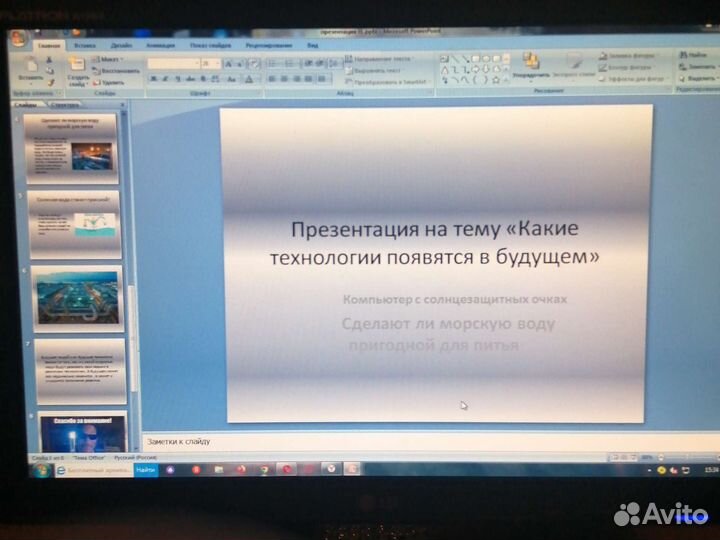The width and height of the screenshot is (720, 540).
Task: Open the font name combo box
Action: point(174,64)
